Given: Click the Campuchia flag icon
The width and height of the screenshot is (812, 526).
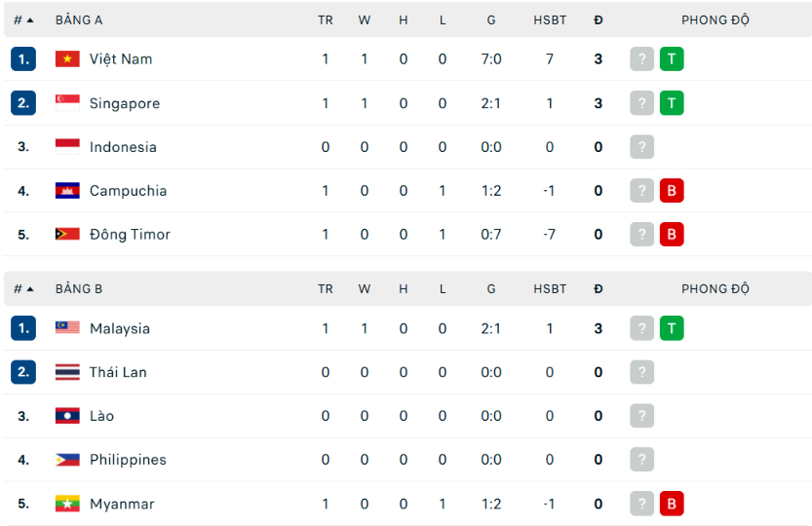Looking at the screenshot, I should coord(67,191).
